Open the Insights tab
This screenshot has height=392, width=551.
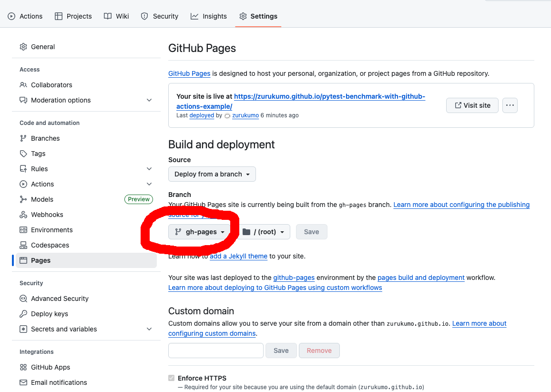[x=209, y=16]
